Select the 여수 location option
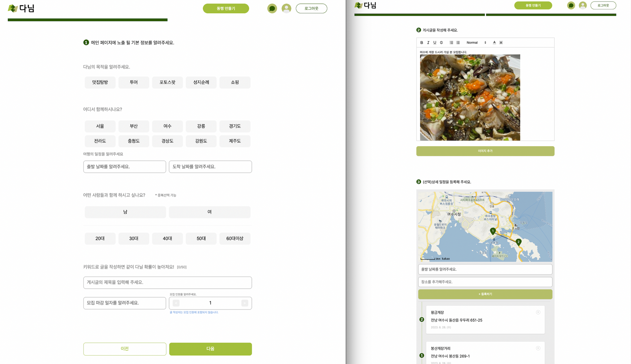 (167, 126)
